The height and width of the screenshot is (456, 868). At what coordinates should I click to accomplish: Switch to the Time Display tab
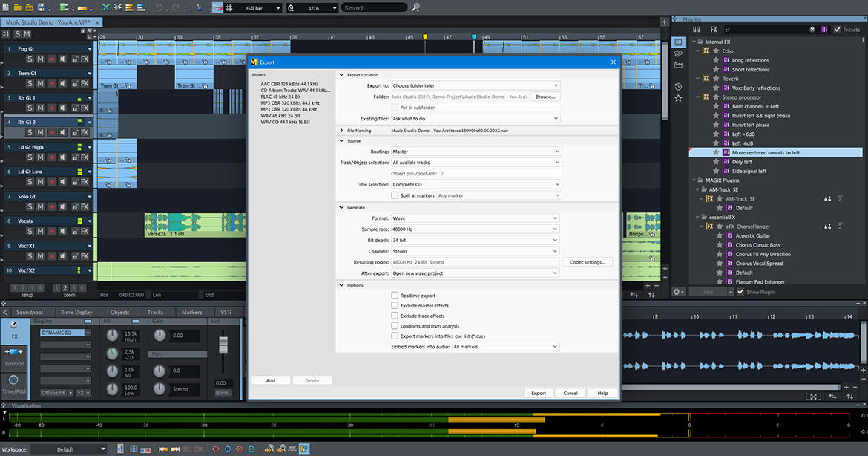click(x=77, y=313)
